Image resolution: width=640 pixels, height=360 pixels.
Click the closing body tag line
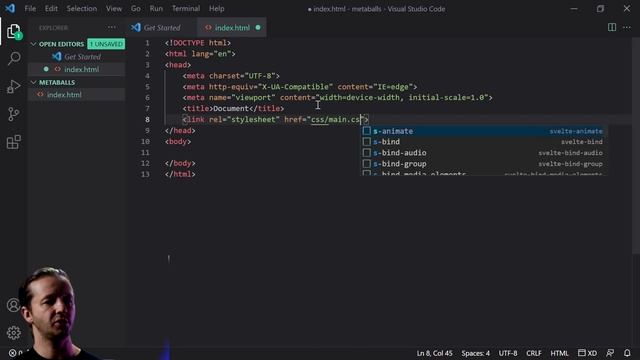(180, 163)
